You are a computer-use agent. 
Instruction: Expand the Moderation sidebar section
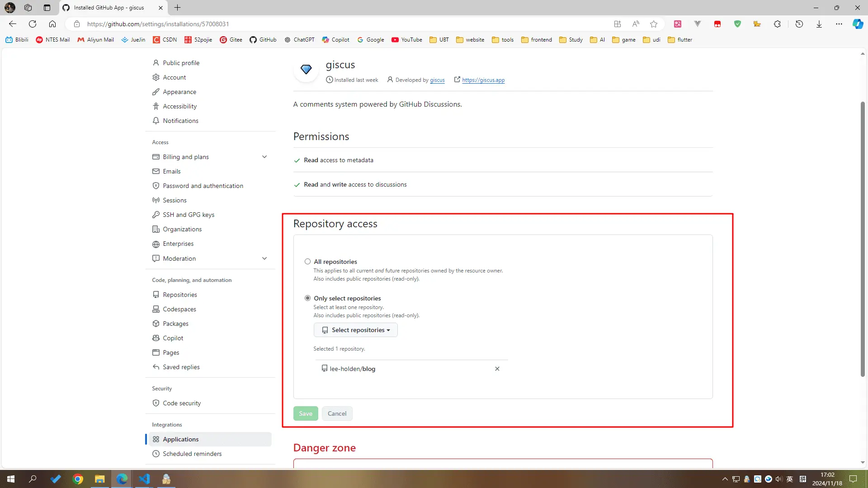click(x=264, y=258)
